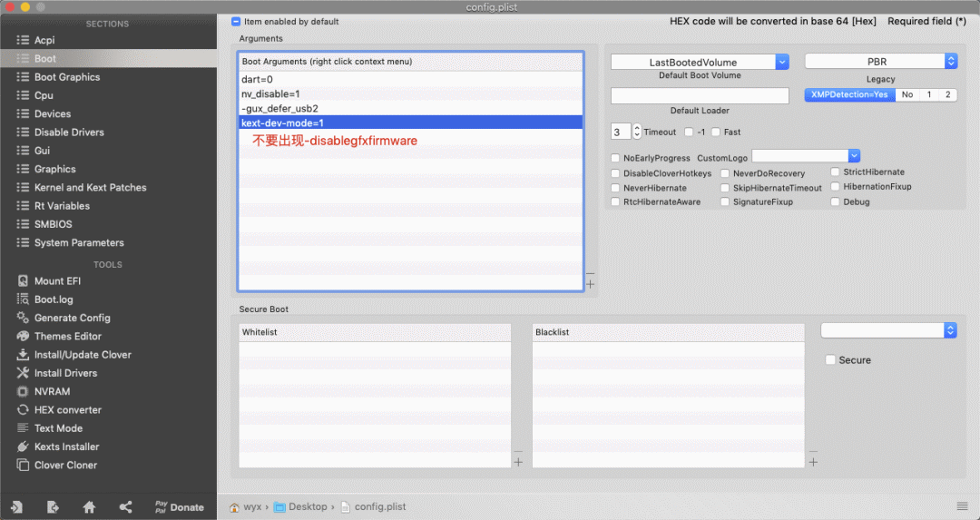Click the Desktop folder in path bar

tap(300, 507)
